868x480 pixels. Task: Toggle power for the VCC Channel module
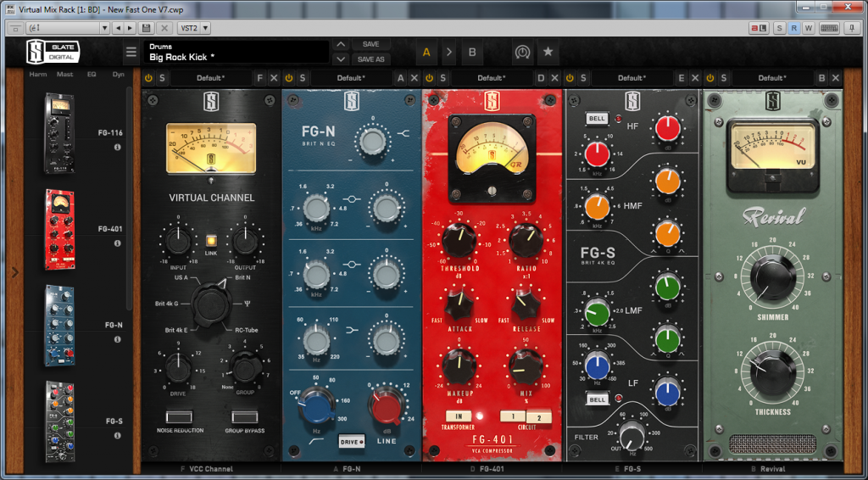point(148,78)
